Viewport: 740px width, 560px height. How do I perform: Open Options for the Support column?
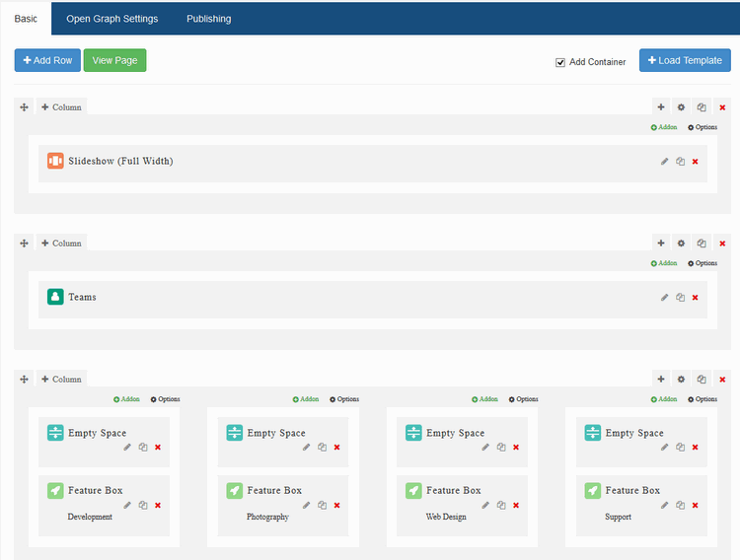coord(703,399)
